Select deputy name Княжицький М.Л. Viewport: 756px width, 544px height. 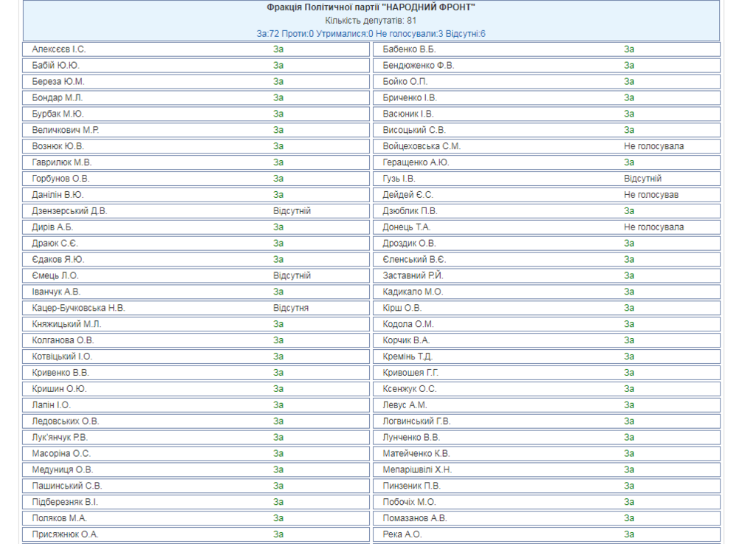pos(67,324)
